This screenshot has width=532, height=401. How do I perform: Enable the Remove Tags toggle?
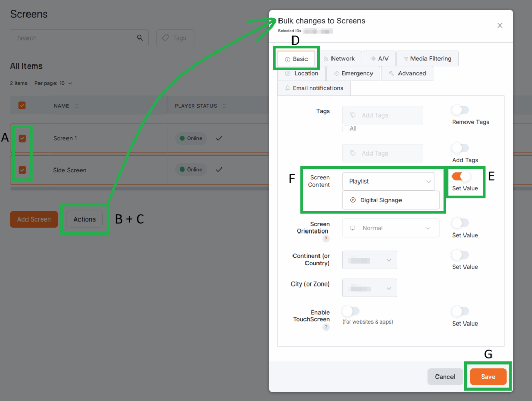click(x=460, y=110)
